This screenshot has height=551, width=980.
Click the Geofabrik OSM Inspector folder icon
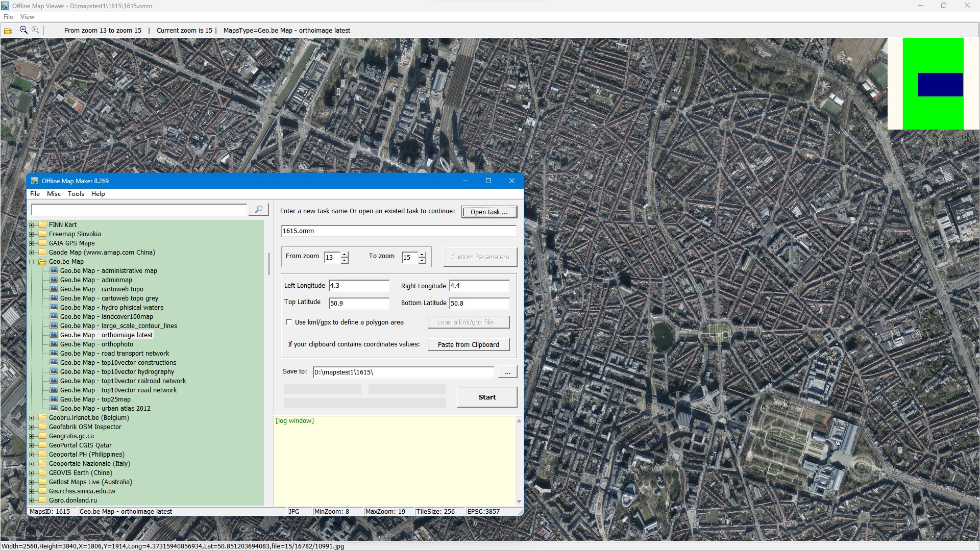point(42,427)
